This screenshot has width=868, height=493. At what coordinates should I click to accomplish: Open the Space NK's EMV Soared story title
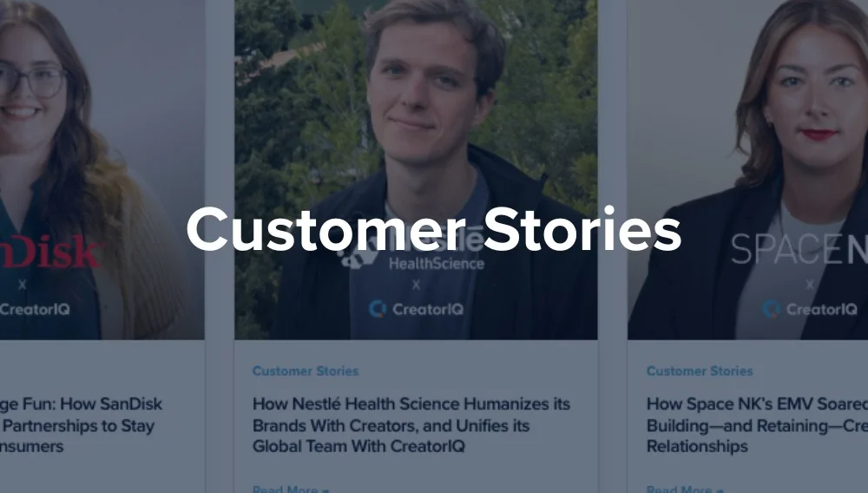(757, 425)
